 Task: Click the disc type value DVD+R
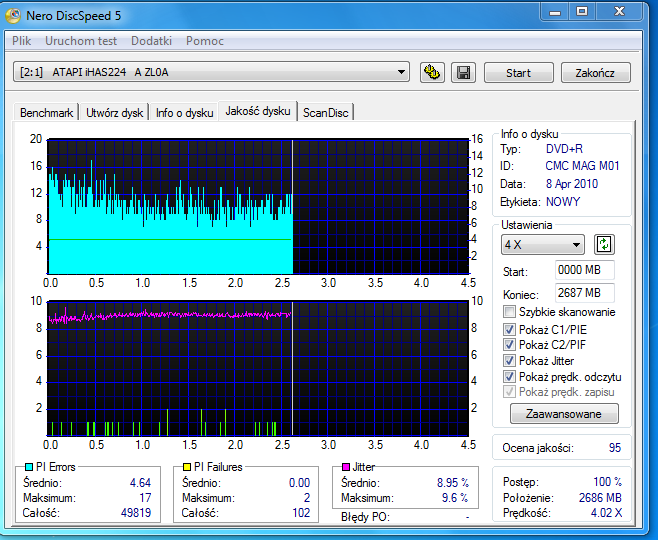point(564,149)
